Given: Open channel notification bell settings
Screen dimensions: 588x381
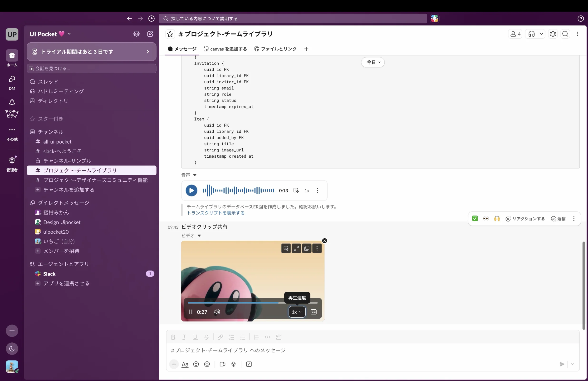Looking at the screenshot, I should point(553,34).
